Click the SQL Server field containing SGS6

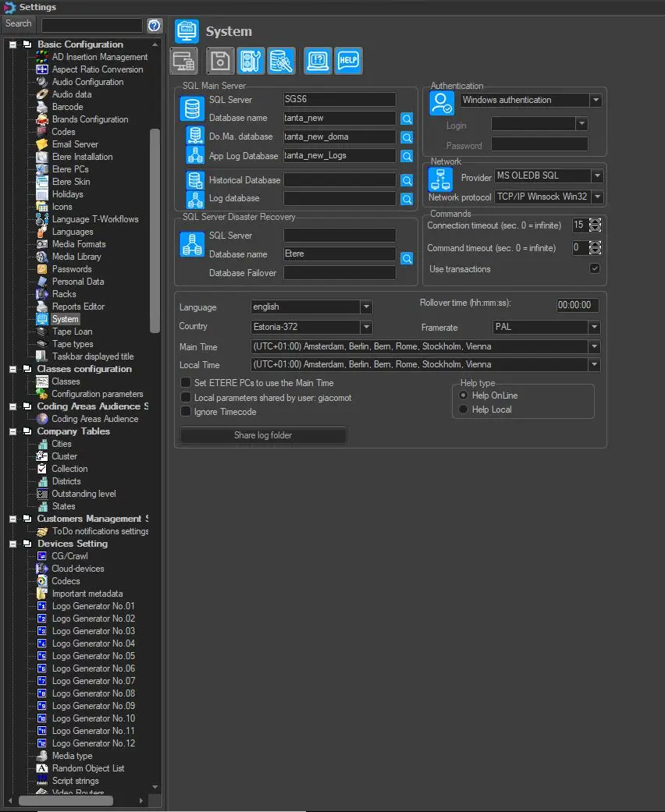point(340,100)
